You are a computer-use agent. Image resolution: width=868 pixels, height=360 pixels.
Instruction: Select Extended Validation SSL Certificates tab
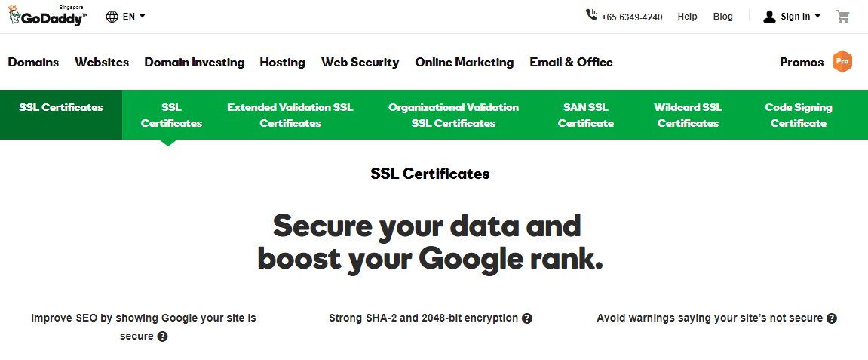coord(290,115)
